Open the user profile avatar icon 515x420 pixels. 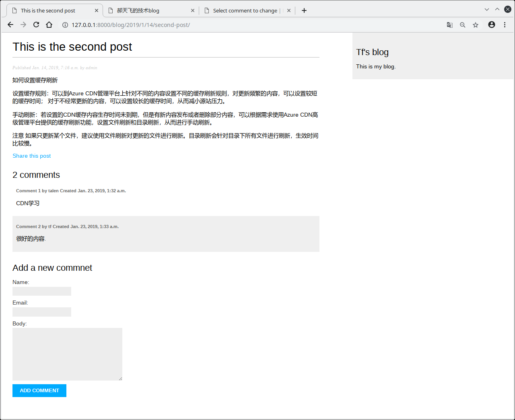[x=492, y=25]
